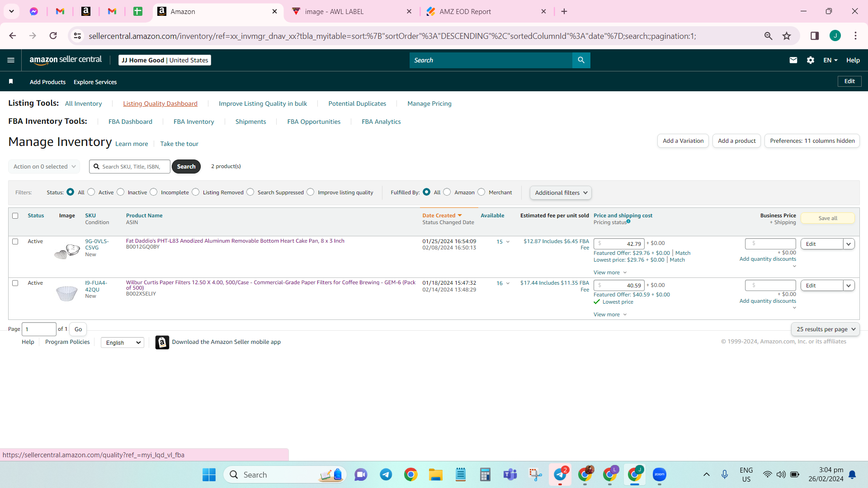The height and width of the screenshot is (488, 868).
Task: Open Preferences: 11 columns hidden
Action: click(812, 141)
